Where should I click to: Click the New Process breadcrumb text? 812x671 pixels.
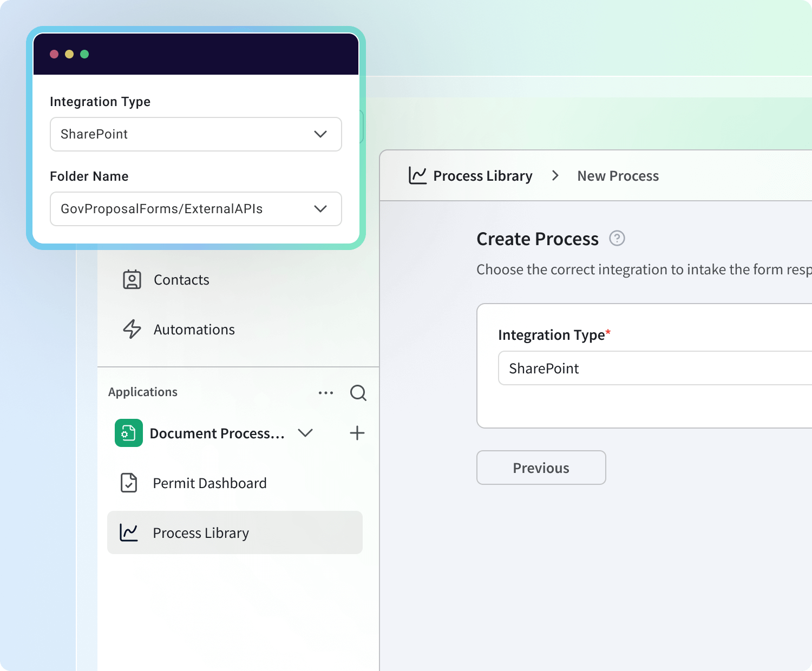[618, 176]
